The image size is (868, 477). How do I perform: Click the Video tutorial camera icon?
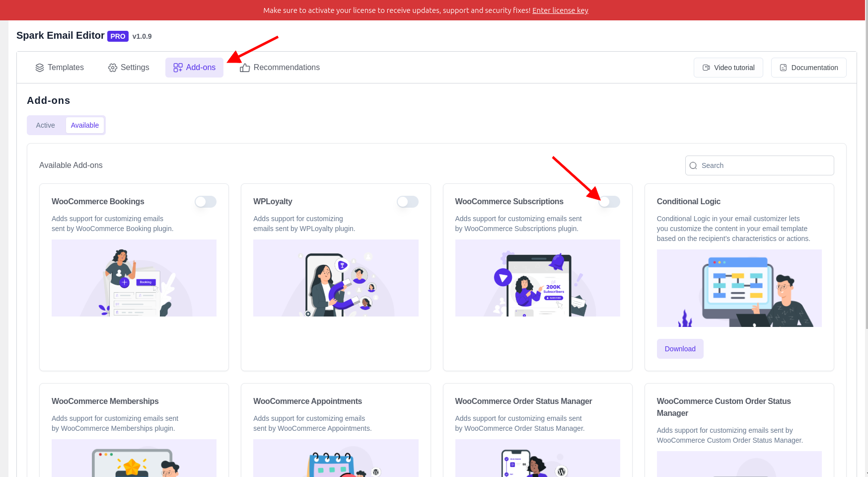pos(706,68)
